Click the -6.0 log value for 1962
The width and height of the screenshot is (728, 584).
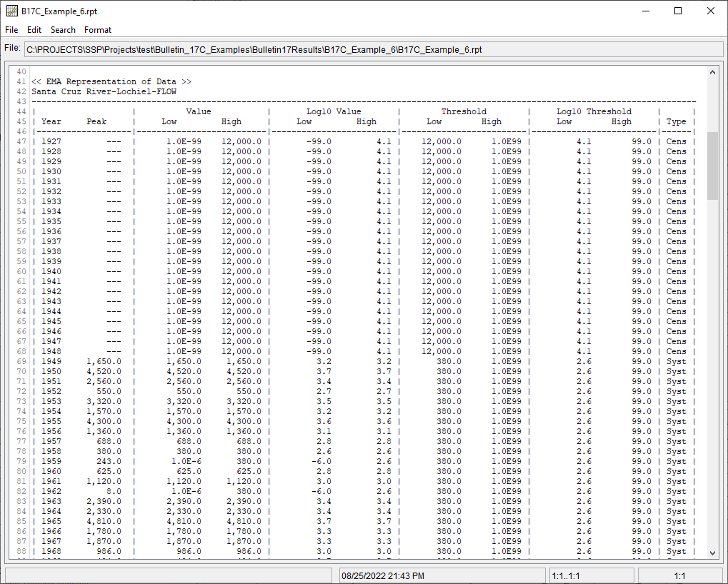(x=321, y=492)
